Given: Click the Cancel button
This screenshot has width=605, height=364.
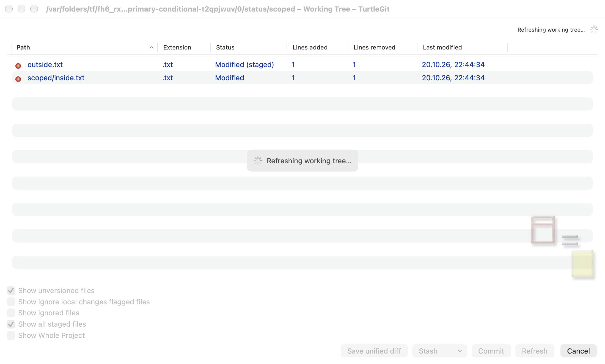Looking at the screenshot, I should [x=578, y=351].
